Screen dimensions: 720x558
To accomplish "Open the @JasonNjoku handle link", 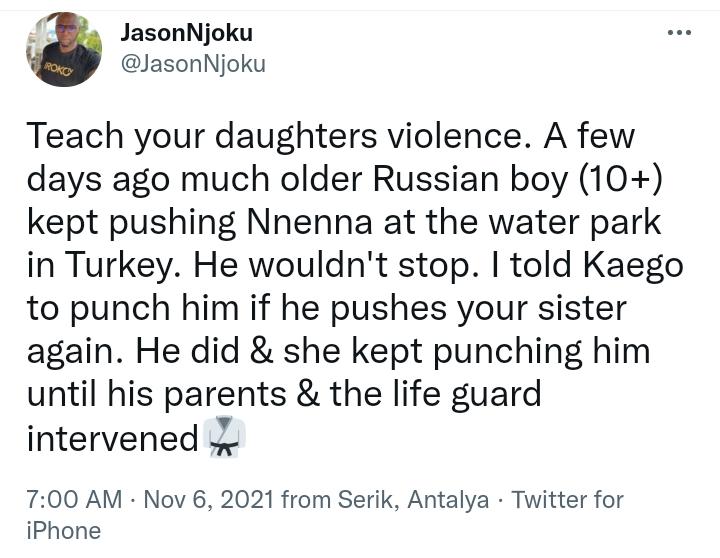I will pyautogui.click(x=193, y=64).
